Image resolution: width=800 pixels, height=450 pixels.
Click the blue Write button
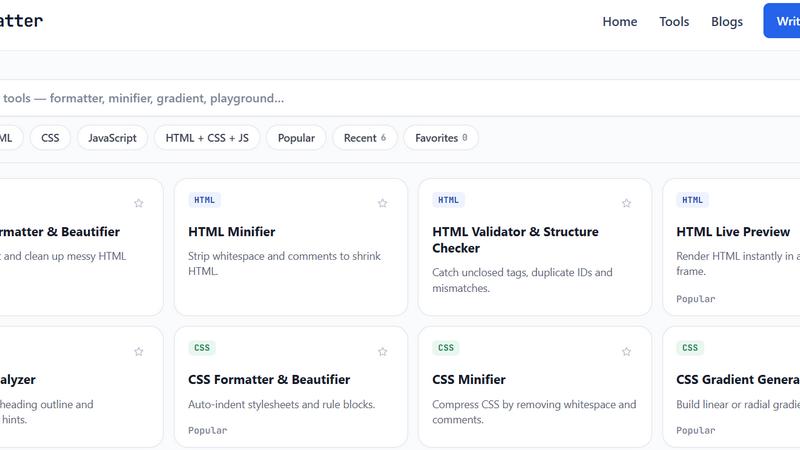782,21
